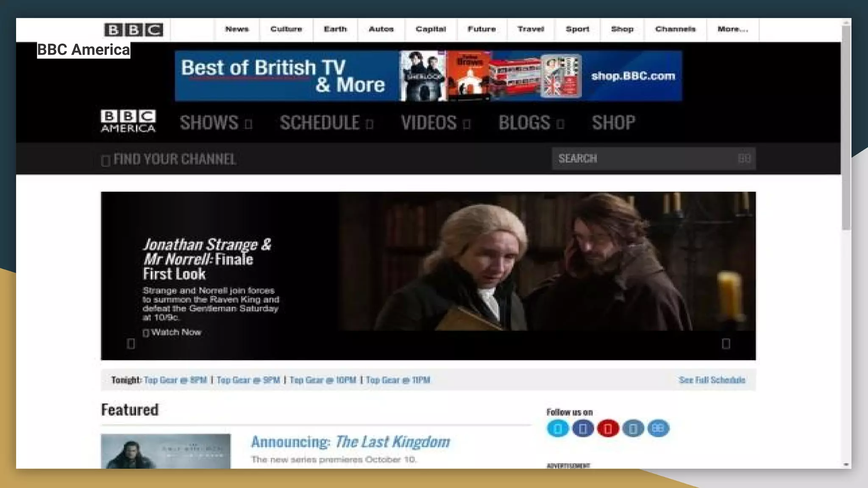Screen dimensions: 868x488
Task: Open the More... menu in the BBC top bar
Action: pos(733,29)
